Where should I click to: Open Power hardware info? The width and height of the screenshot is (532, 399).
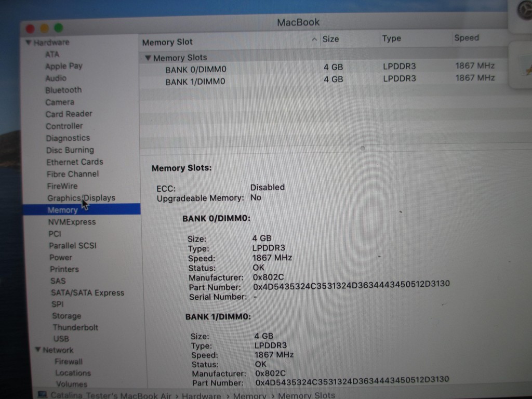pos(61,258)
